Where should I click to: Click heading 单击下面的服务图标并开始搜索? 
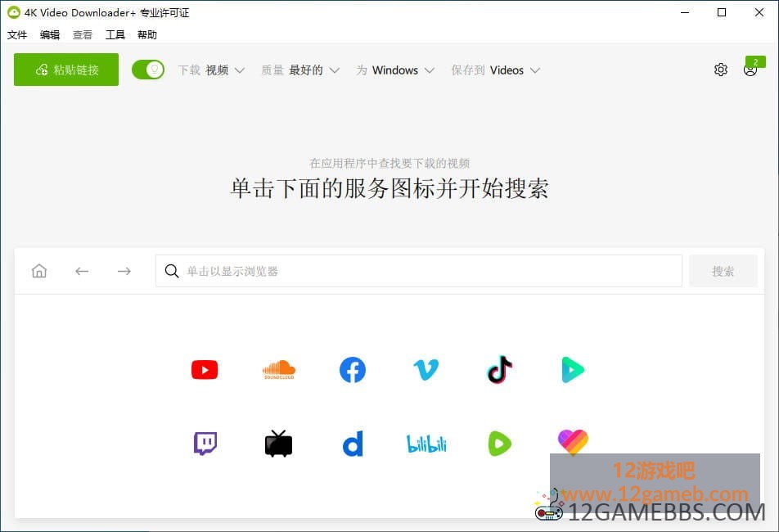[389, 188]
